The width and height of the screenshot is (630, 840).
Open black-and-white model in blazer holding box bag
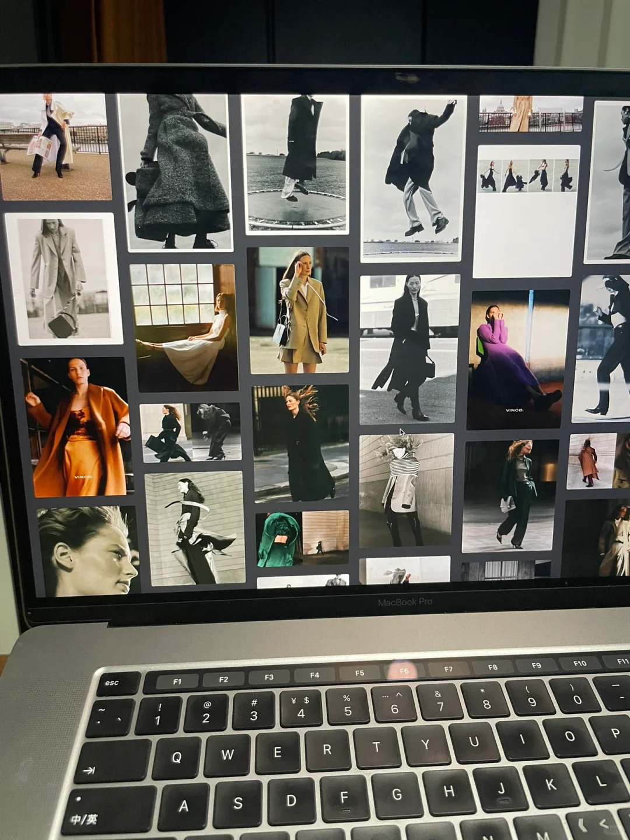coord(64,279)
